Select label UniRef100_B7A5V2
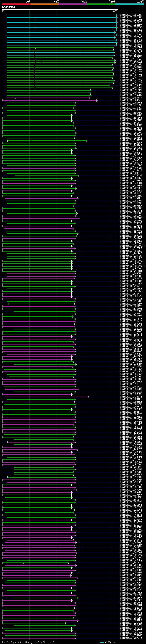The image size is (146, 644). point(131,111)
